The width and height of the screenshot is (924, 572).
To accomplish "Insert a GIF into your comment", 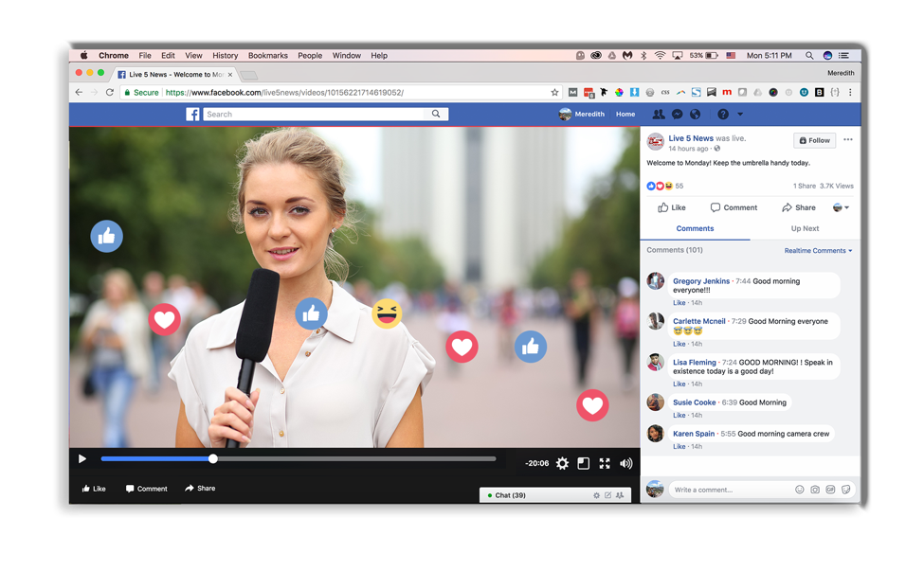I will pos(831,489).
